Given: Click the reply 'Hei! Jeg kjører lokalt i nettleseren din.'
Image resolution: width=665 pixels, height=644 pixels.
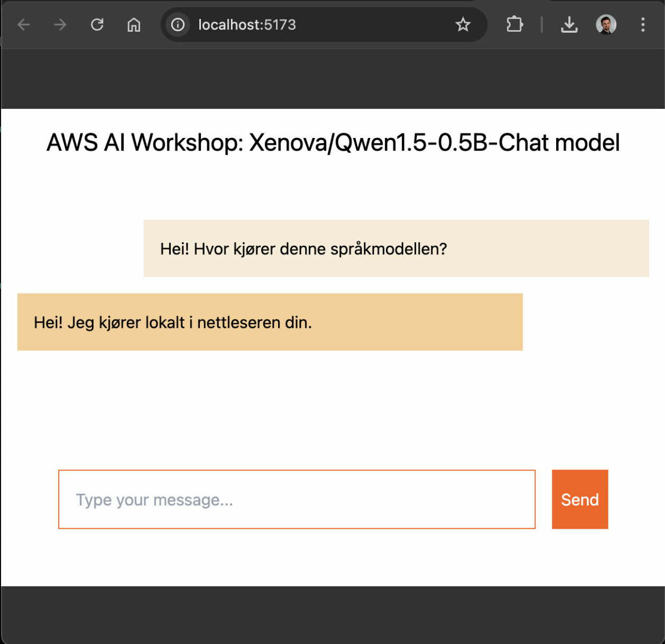Looking at the screenshot, I should click(270, 322).
